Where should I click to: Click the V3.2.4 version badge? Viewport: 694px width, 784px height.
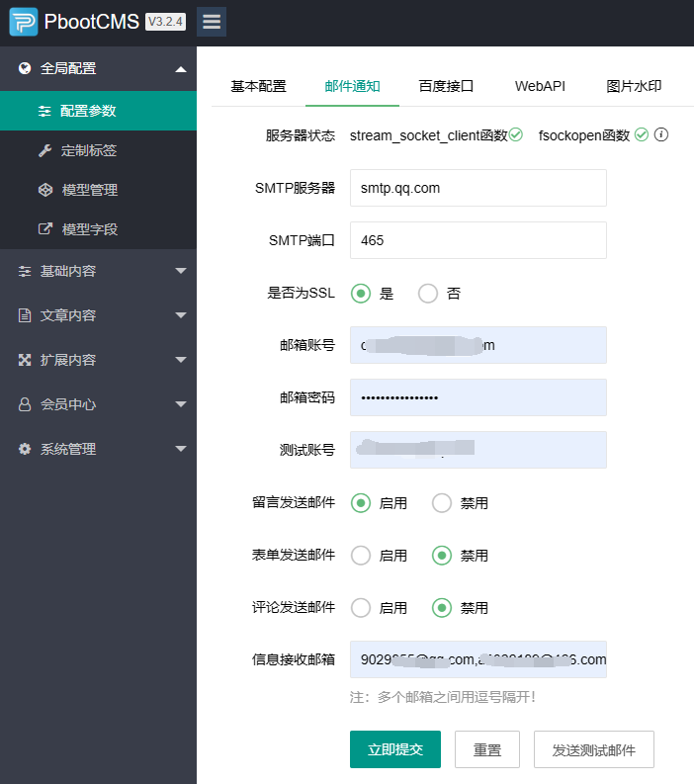pos(165,22)
